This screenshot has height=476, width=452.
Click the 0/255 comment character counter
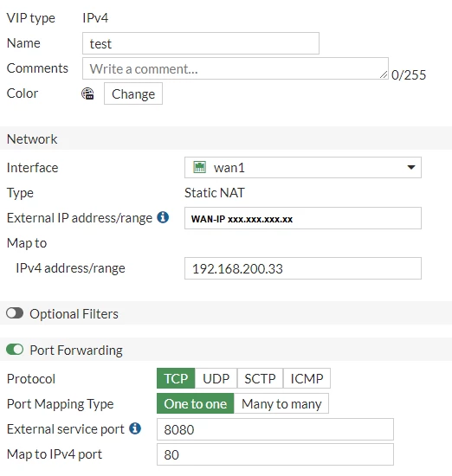[x=409, y=75]
